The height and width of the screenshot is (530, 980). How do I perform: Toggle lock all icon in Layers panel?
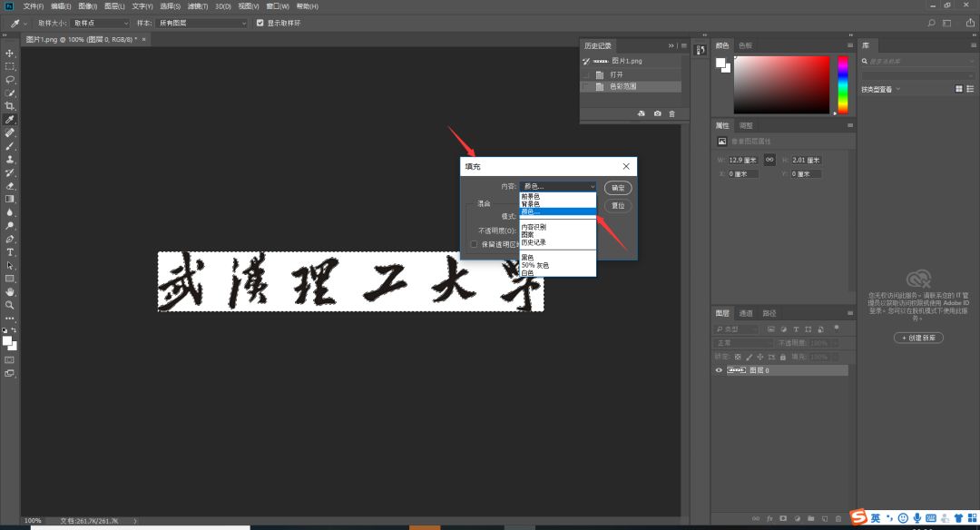pos(782,357)
